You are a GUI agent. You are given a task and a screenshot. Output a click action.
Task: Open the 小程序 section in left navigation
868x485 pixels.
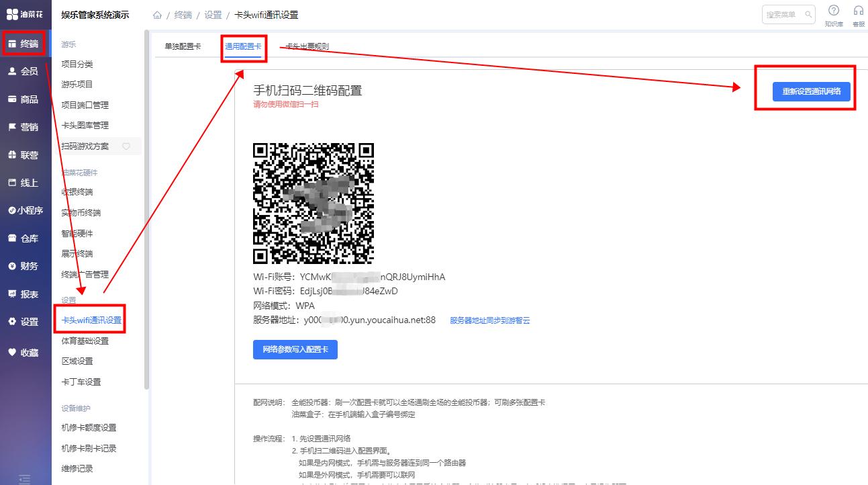pos(24,210)
